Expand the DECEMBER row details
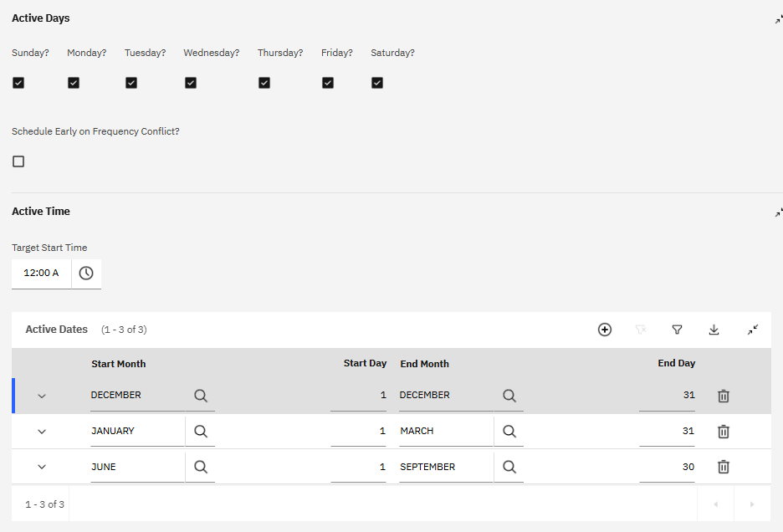783x532 pixels. tap(42, 396)
